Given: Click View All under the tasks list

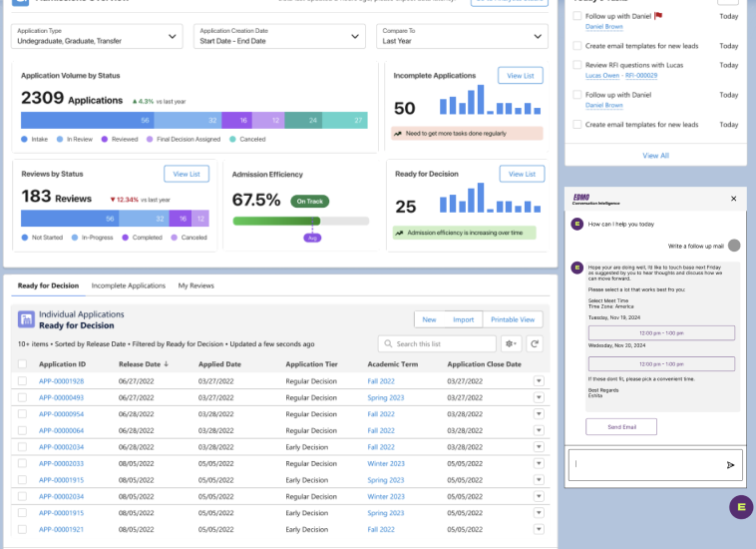Looking at the screenshot, I should 655,156.
